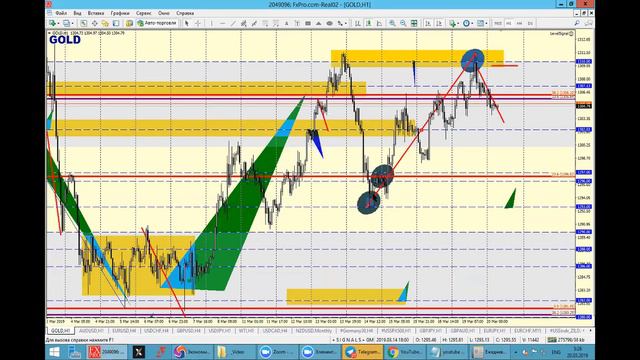640x360 pixels.
Task: Open the Справка menu
Action: point(185,13)
